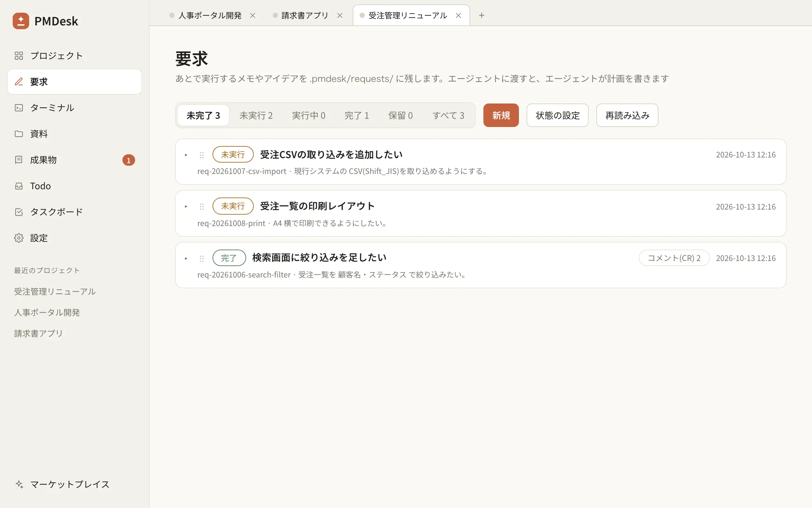The image size is (812, 508).
Task: Open プロジェクト grid icon in sidebar
Action: pyautogui.click(x=19, y=56)
